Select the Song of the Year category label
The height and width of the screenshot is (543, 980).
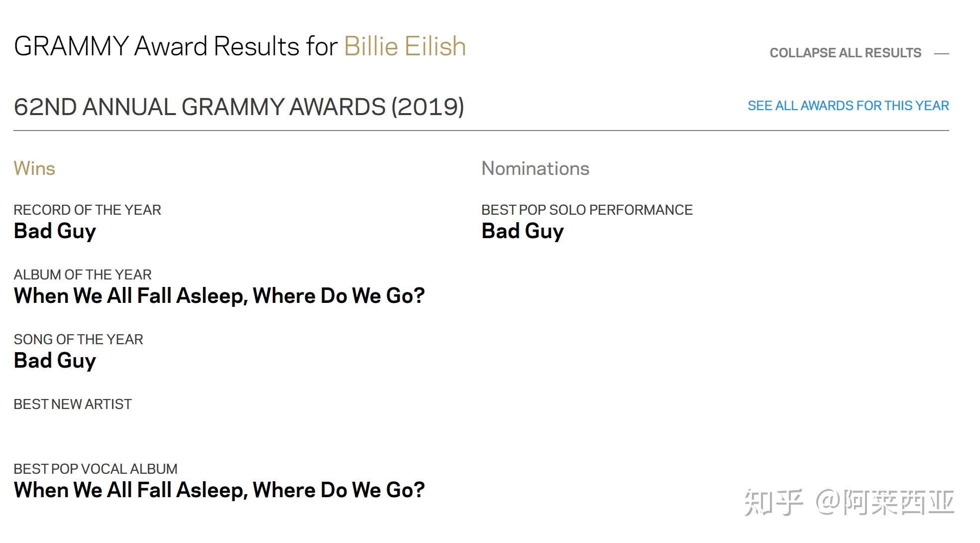click(x=78, y=339)
